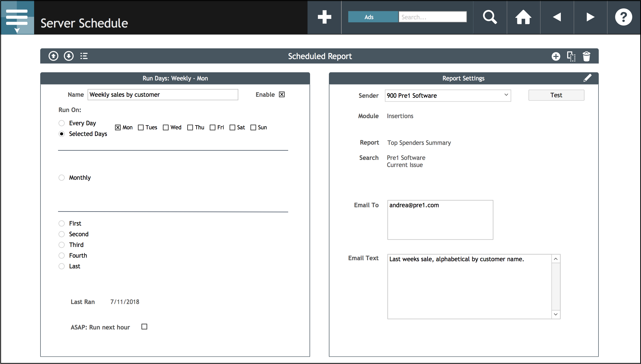641x364 pixels.
Task: Choose the Last radio button
Action: point(62,266)
